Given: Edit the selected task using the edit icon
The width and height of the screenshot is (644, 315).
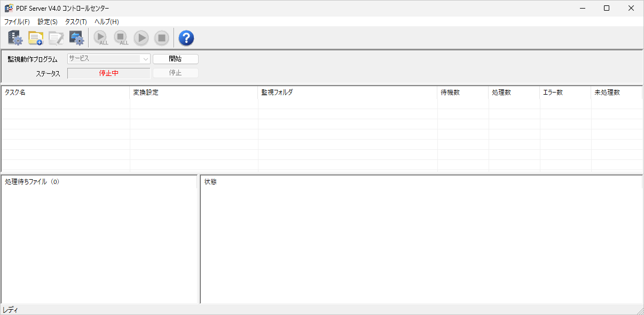Looking at the screenshot, I should click(56, 37).
